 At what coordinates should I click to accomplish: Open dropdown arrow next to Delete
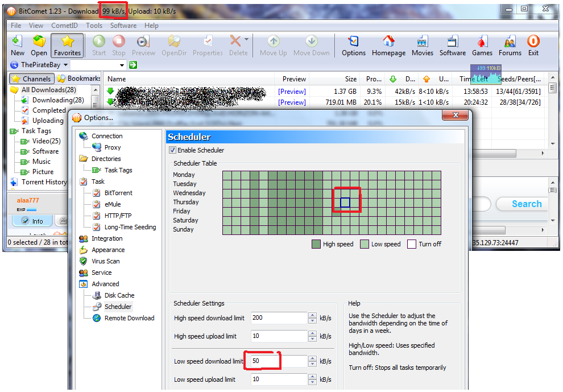[246, 40]
